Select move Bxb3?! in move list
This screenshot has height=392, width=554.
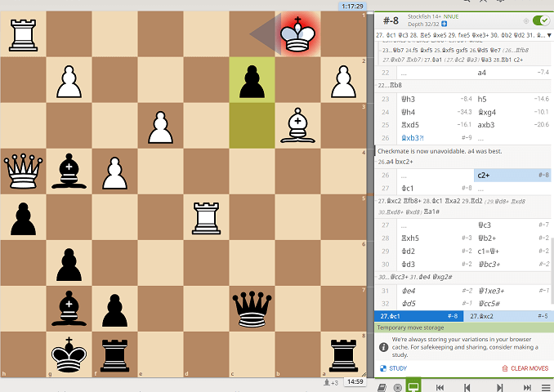click(x=435, y=138)
